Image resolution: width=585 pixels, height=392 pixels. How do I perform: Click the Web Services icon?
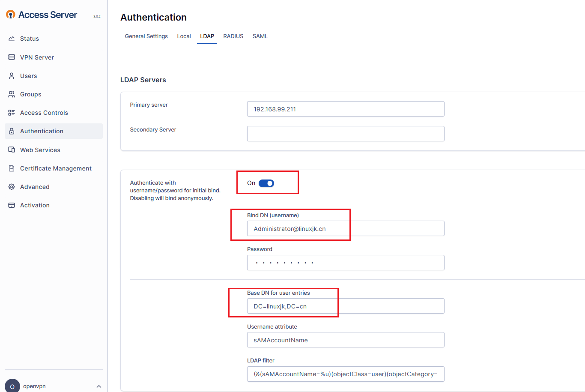click(12, 150)
